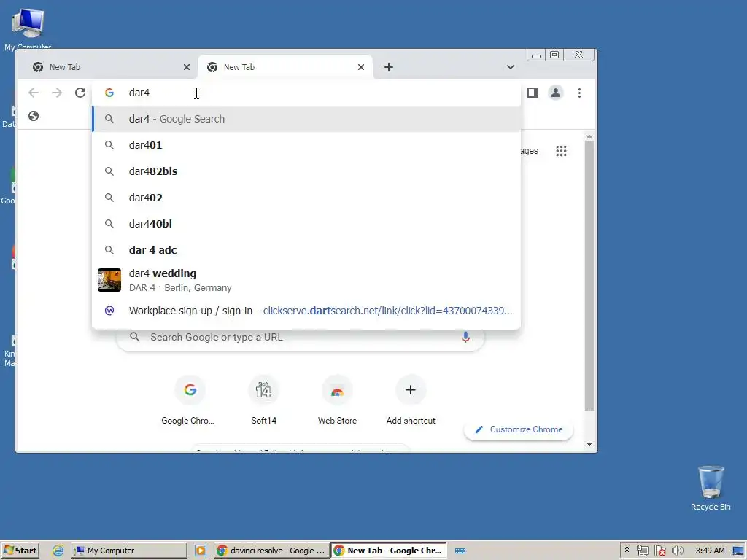747x560 pixels.
Task: Open Soft14 shortcut tile
Action: 263,400
